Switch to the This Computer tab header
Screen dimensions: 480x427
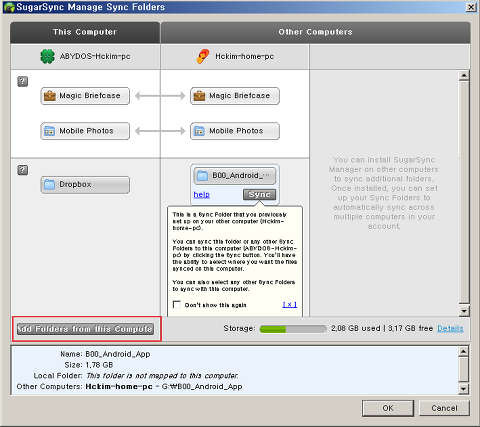(85, 32)
